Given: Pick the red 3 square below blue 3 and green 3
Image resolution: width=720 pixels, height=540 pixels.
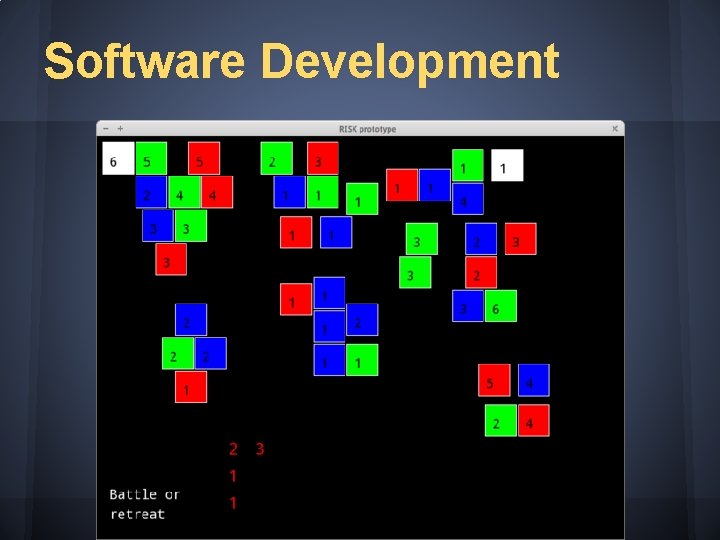Looking at the screenshot, I should (171, 259).
